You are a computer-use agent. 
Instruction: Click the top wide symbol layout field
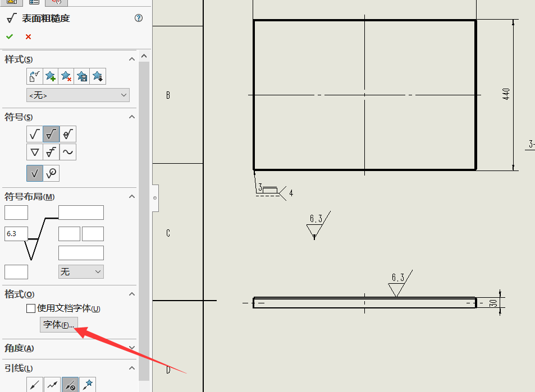point(81,213)
